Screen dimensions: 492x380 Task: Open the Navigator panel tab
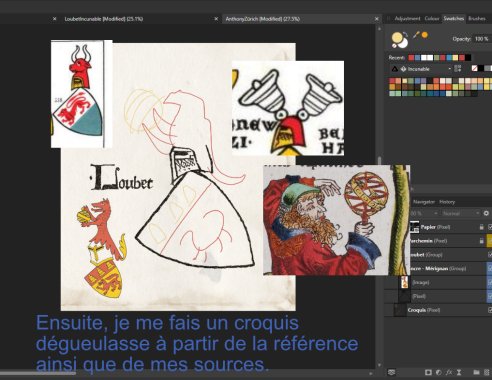tap(424, 202)
